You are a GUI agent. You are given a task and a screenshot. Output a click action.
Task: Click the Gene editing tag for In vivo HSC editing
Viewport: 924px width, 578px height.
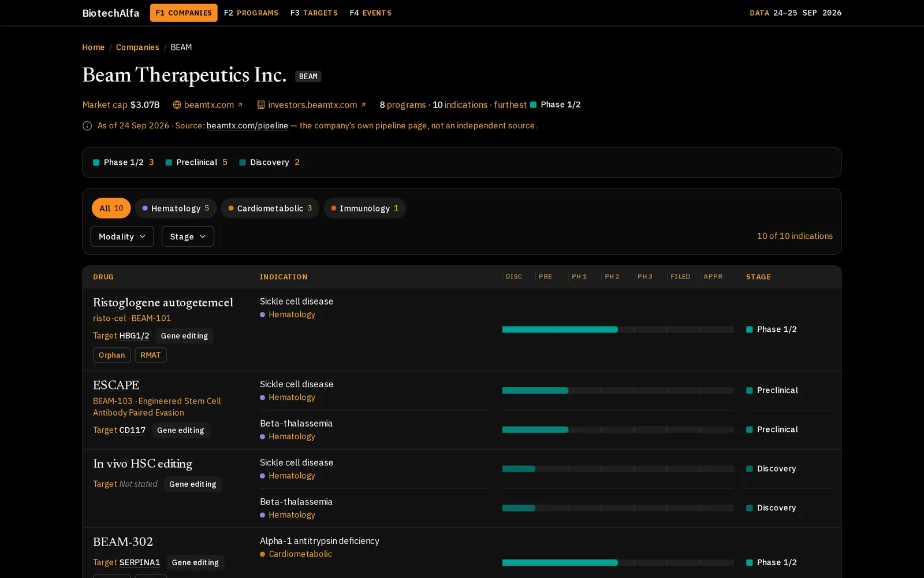click(193, 484)
